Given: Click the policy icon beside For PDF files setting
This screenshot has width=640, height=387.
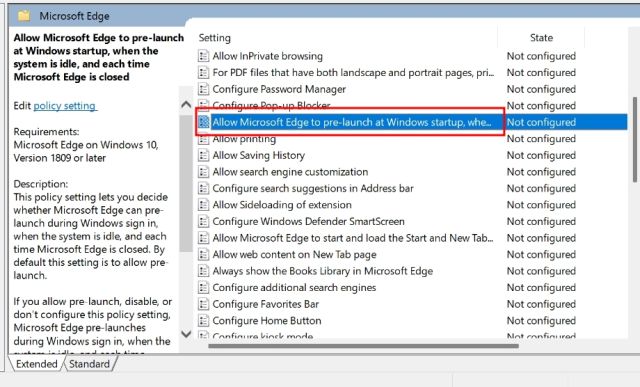Looking at the screenshot, I should pos(203,73).
